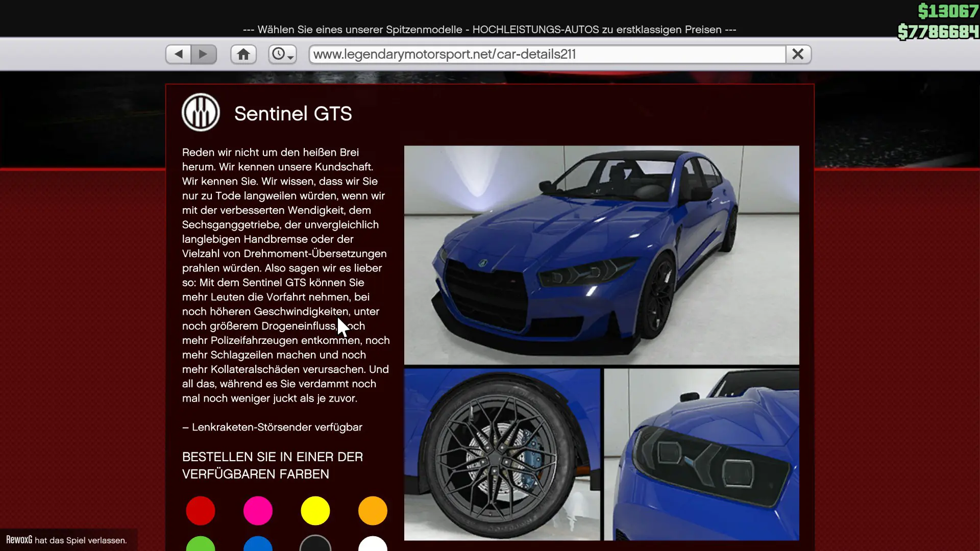
Task: Click the browser back arrow button
Action: pos(179,54)
